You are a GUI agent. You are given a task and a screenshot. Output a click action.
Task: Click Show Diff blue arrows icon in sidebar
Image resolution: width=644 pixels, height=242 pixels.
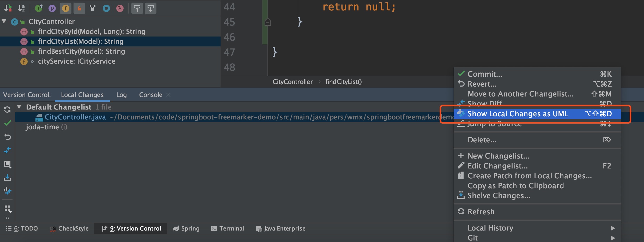click(x=8, y=150)
